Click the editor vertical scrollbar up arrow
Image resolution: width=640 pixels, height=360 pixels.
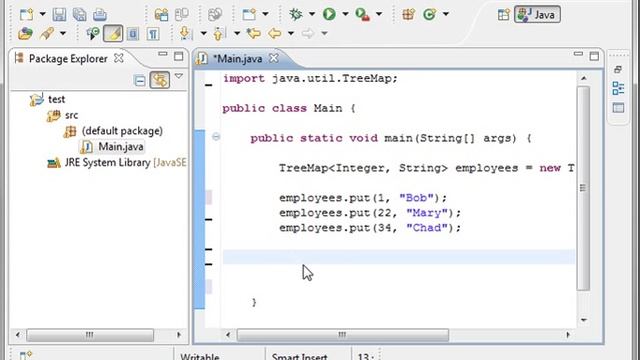click(x=584, y=78)
